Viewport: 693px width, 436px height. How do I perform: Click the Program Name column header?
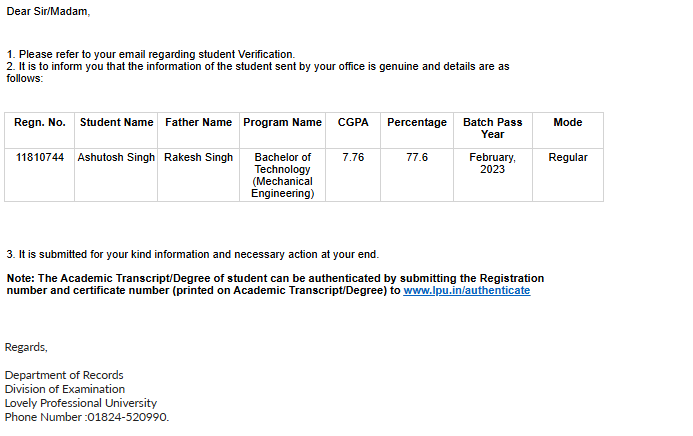(282, 123)
